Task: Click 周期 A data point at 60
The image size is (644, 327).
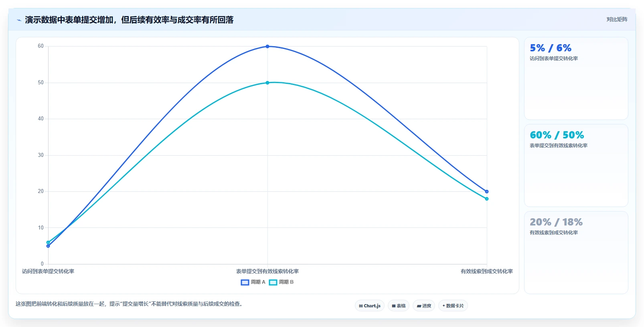Action: coord(267,47)
